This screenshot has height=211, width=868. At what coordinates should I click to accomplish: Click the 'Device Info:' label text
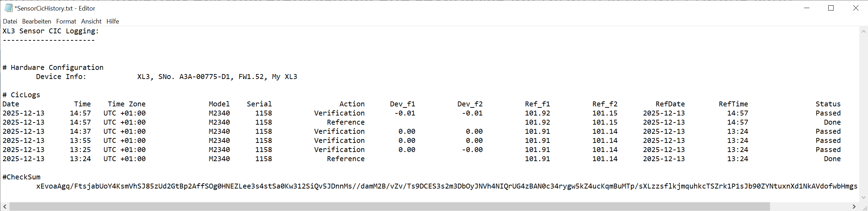pyautogui.click(x=61, y=77)
